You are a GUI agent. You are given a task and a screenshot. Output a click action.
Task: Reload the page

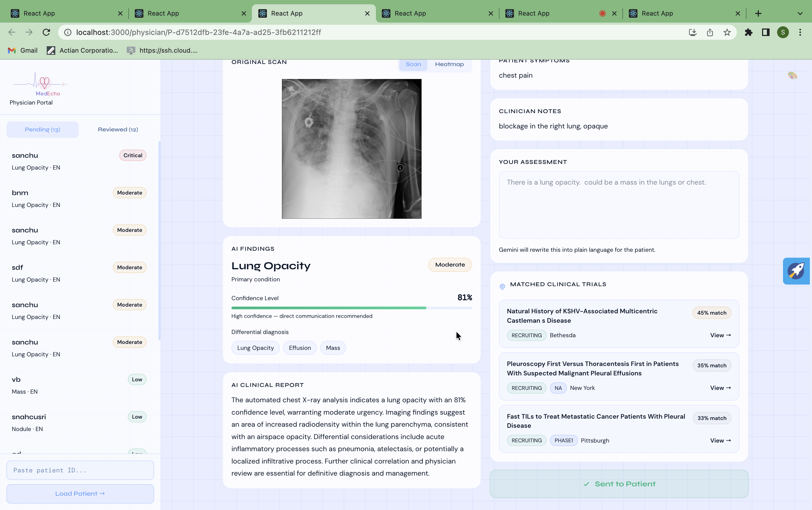coord(46,33)
